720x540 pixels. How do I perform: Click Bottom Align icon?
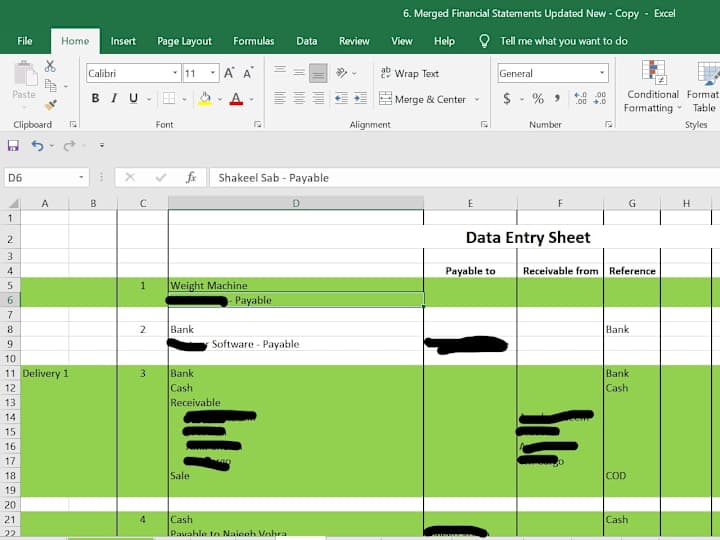tap(318, 73)
